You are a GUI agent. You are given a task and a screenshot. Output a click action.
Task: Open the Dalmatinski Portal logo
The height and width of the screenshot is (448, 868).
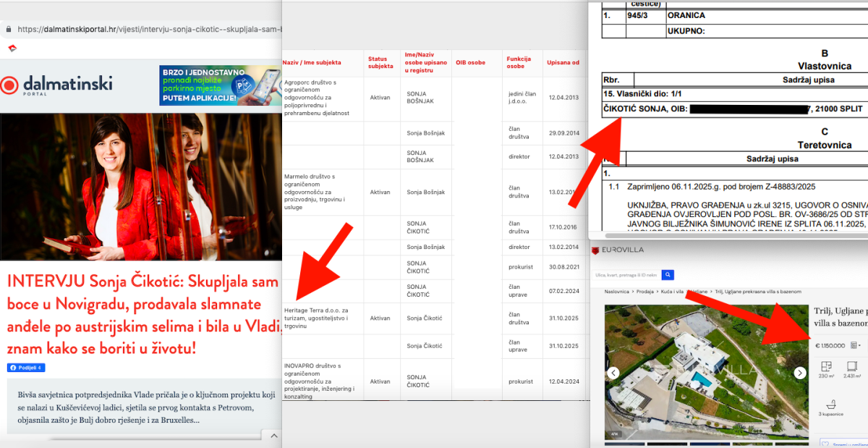tap(56, 85)
